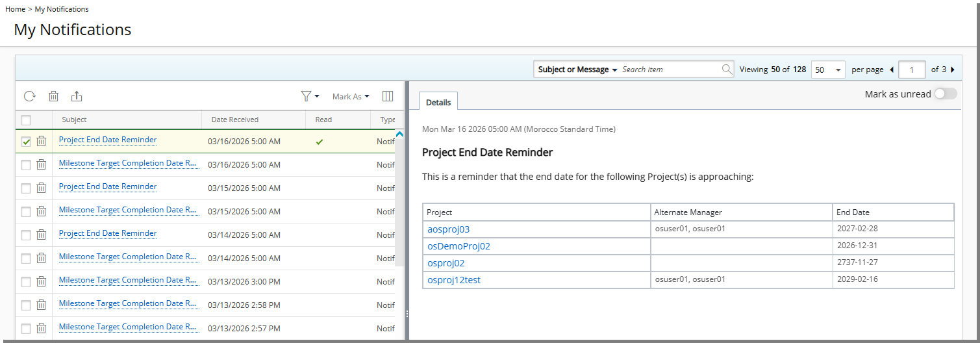Expand the Mark As dropdown

coord(351,96)
